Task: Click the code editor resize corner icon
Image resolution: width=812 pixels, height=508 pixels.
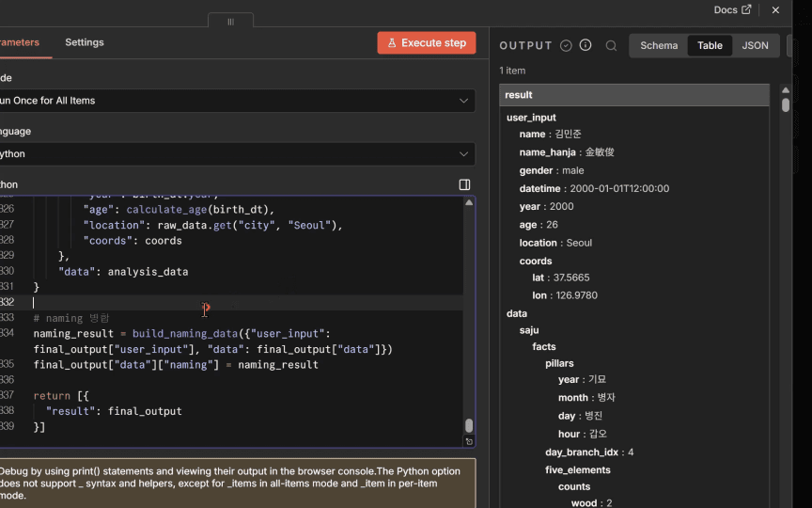Action: (x=469, y=441)
